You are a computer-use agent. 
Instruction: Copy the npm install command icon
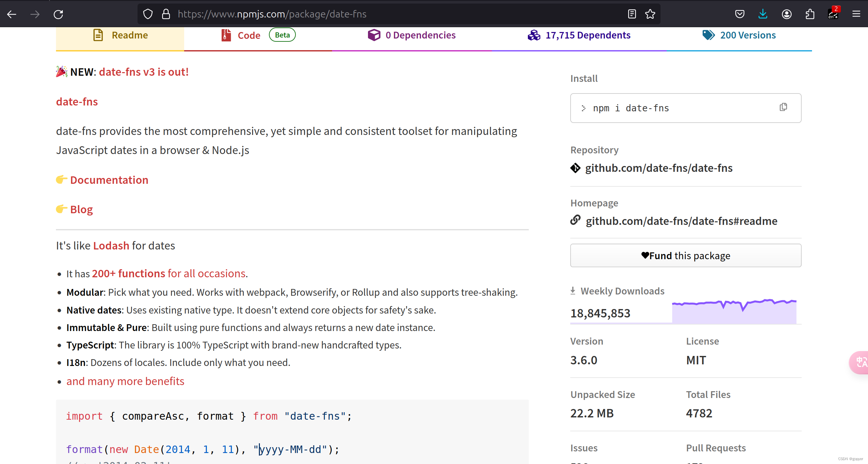[x=783, y=107]
